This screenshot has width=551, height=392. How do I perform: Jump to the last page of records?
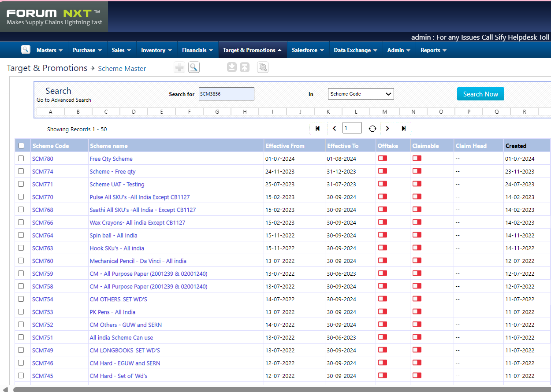tap(403, 129)
